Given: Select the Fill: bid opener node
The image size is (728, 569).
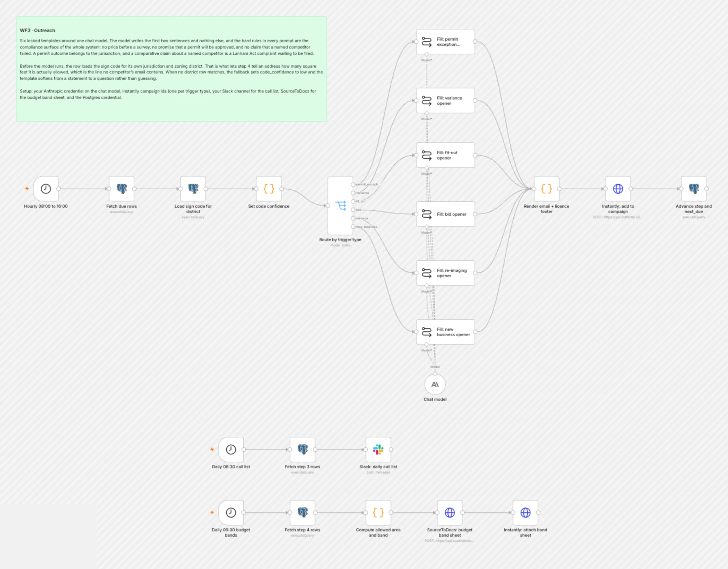Looking at the screenshot, I should coord(445,214).
